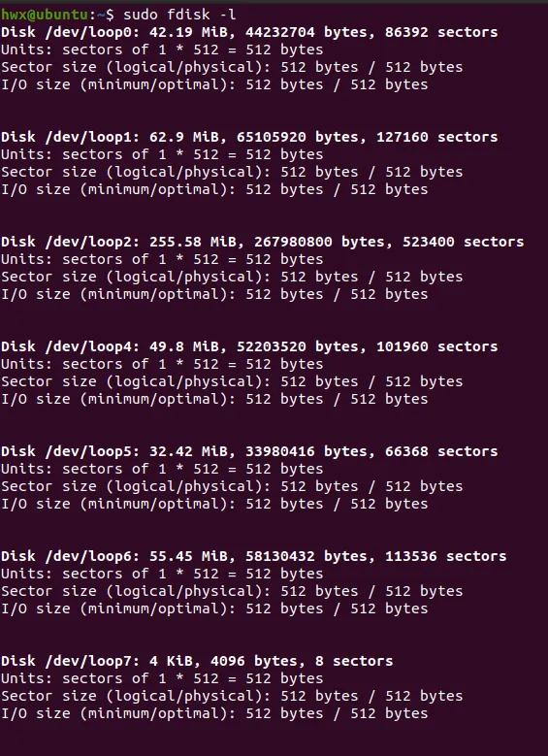Select the Disk /dev/loop2 header line
Image resolution: width=548 pixels, height=756 pixels.
pyautogui.click(x=262, y=242)
